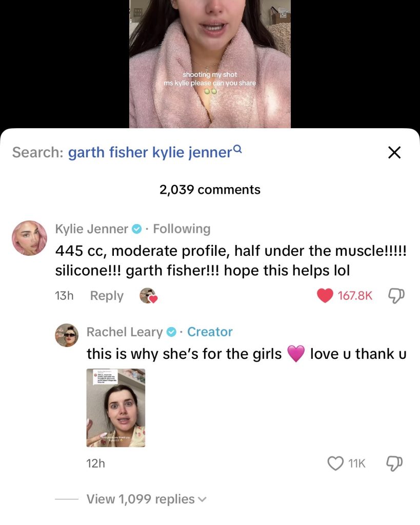Image resolution: width=420 pixels, height=525 pixels.
Task: Reply to Kylie Jenner's comment
Action: pyautogui.click(x=107, y=296)
